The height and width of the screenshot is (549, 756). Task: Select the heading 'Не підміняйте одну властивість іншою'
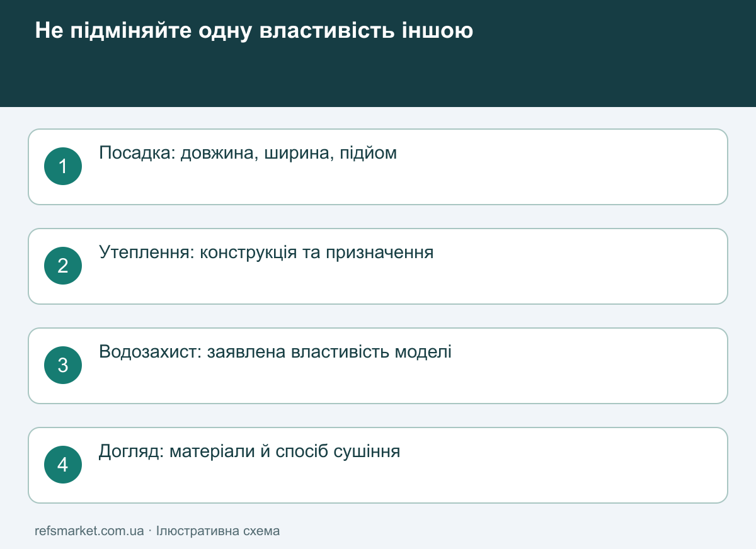click(254, 30)
